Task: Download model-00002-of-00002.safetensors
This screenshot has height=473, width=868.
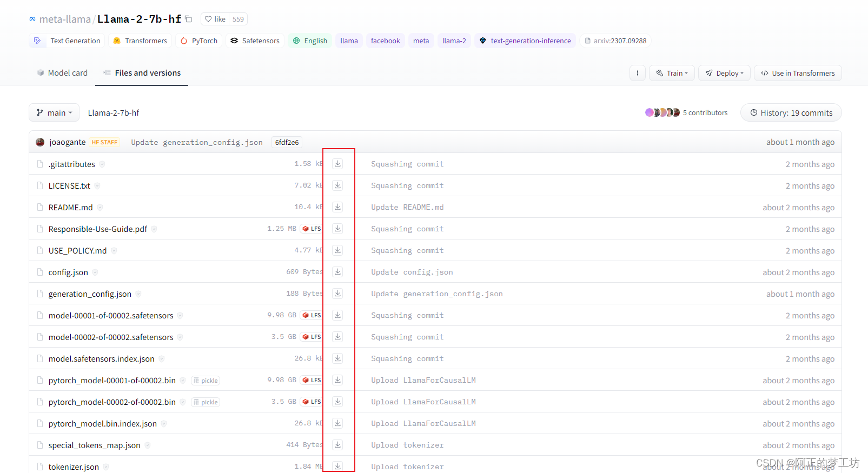Action: (x=337, y=337)
